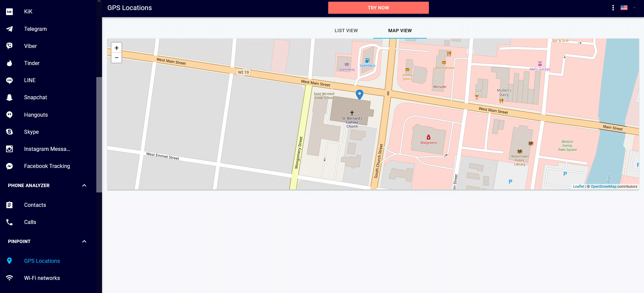This screenshot has height=293, width=644.
Task: Open the Wi-Fi networks menu item
Action: point(48,278)
